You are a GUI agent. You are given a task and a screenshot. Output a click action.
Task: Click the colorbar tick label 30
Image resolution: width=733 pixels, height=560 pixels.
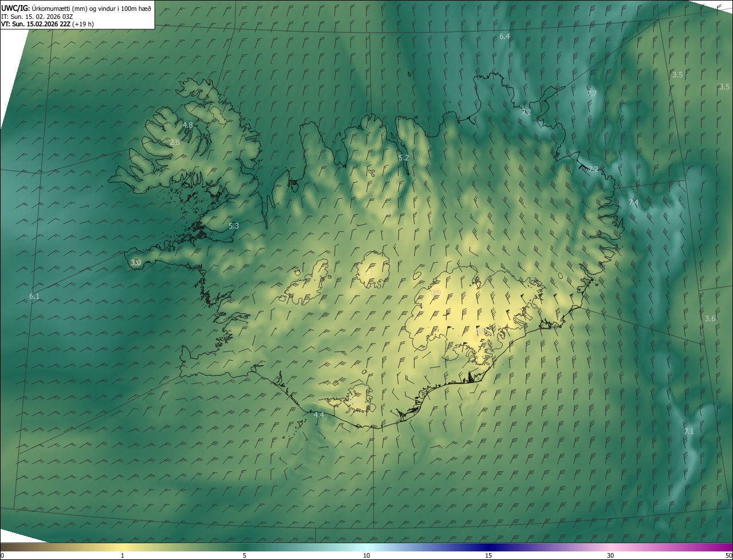(x=610, y=555)
